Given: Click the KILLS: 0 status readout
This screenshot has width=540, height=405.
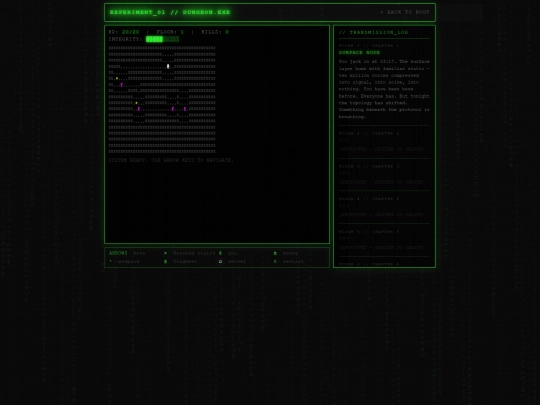Looking at the screenshot, I should pos(215,32).
